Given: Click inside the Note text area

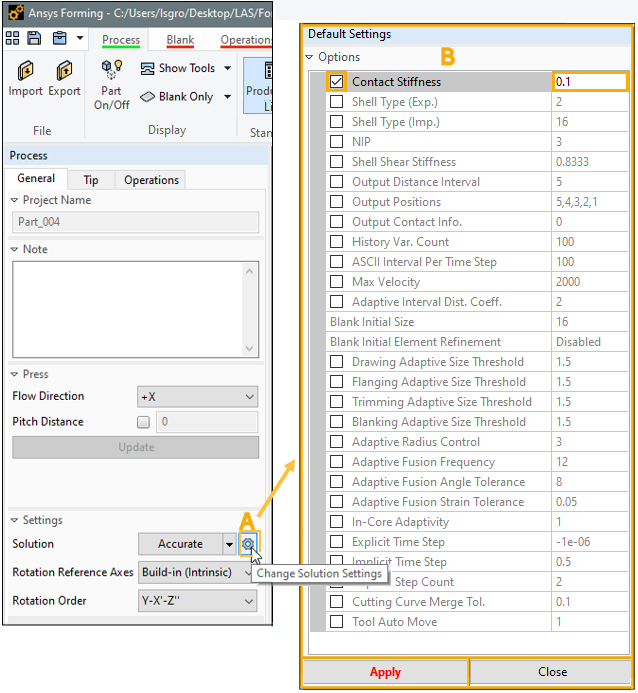Looking at the screenshot, I should (x=127, y=309).
